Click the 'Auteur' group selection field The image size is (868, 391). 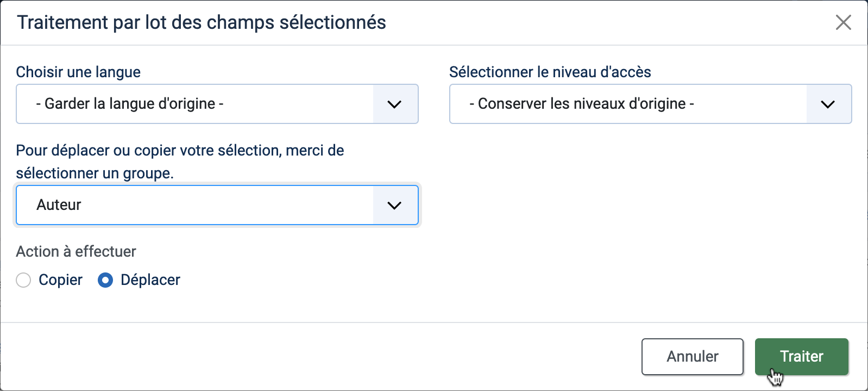tap(217, 205)
